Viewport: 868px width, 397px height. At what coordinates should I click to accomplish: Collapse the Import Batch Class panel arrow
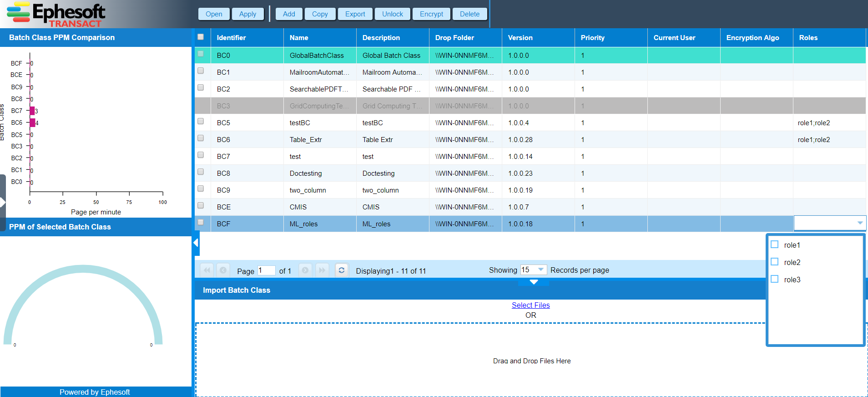point(534,282)
